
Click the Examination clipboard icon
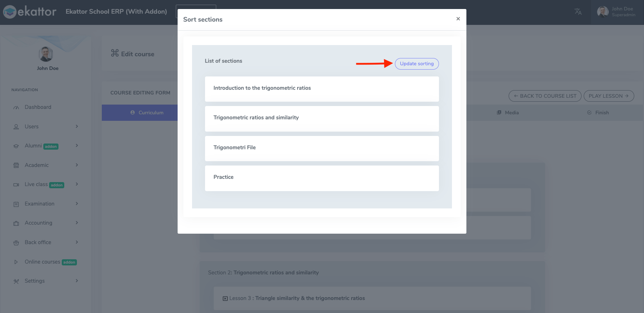point(16,204)
